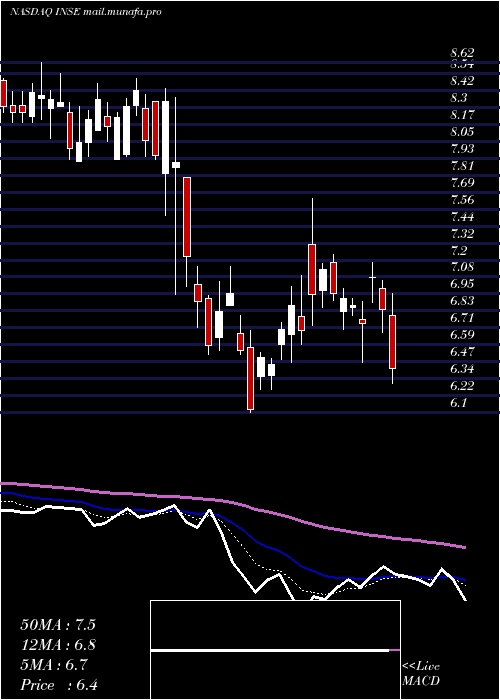Click the Price : 6.4 readout
500x700 pixels.
[x=59, y=685]
